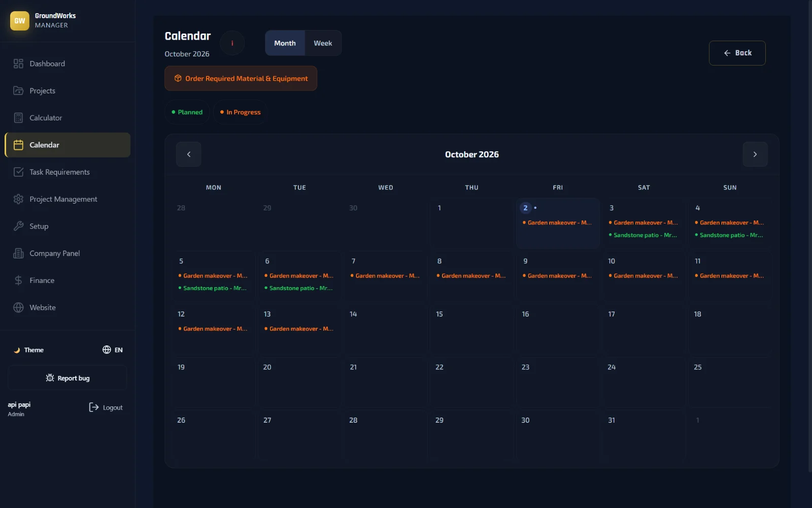Switch to the Week view tab
Image resolution: width=812 pixels, height=508 pixels.
[x=323, y=43]
